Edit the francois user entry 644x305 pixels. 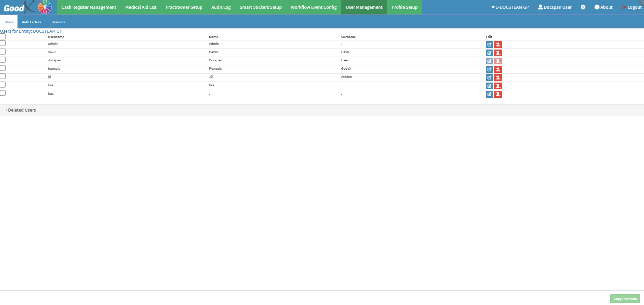tap(489, 69)
